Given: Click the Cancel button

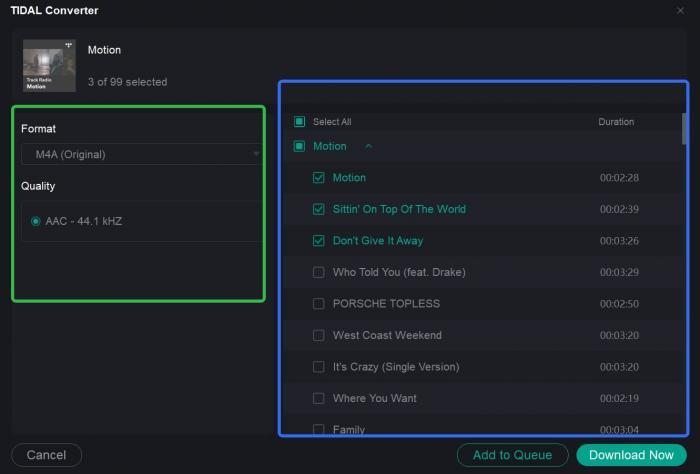Looking at the screenshot, I should point(46,455).
